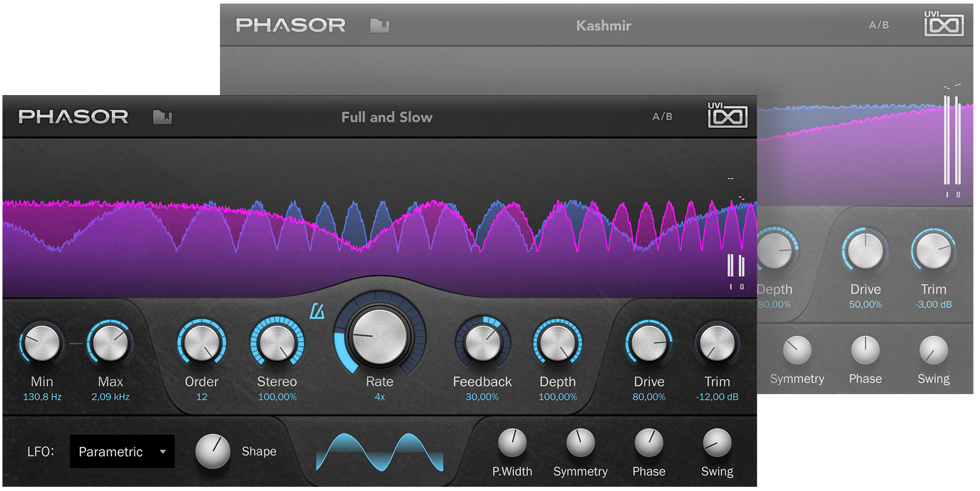Click preset name Full and Slow
Image resolution: width=980 pixels, height=491 pixels.
click(387, 117)
